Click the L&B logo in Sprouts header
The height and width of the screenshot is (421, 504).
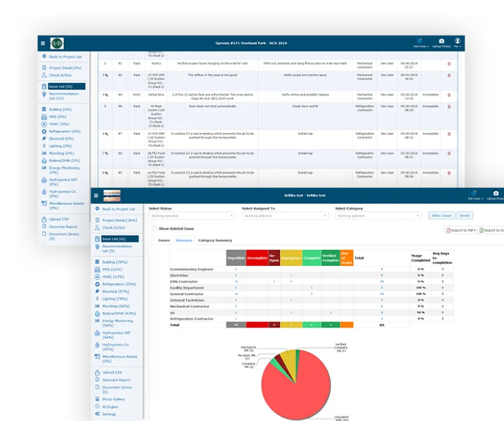(57, 43)
